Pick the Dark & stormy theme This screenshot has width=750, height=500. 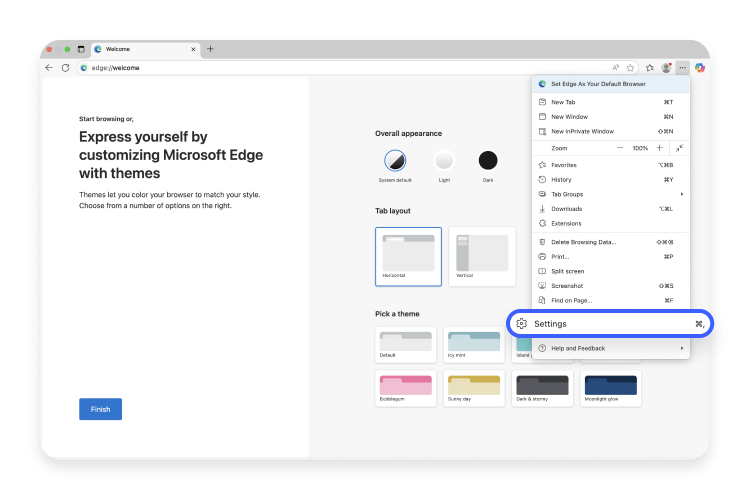coord(542,389)
